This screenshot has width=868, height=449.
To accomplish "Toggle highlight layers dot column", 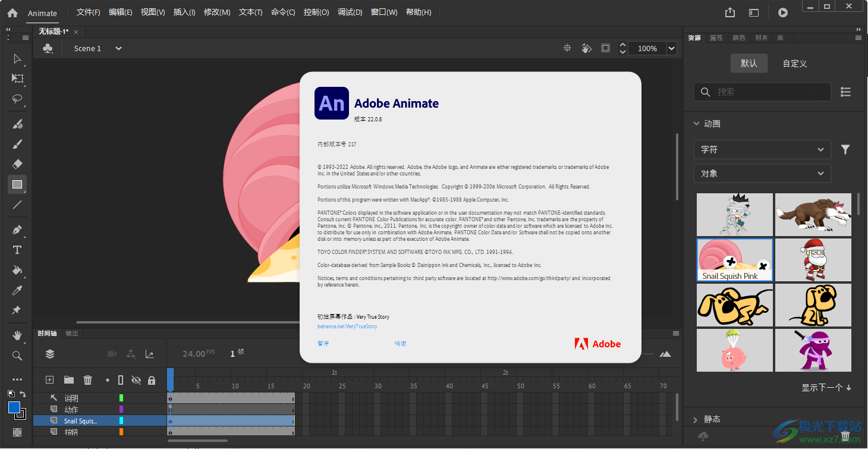I will point(108,380).
